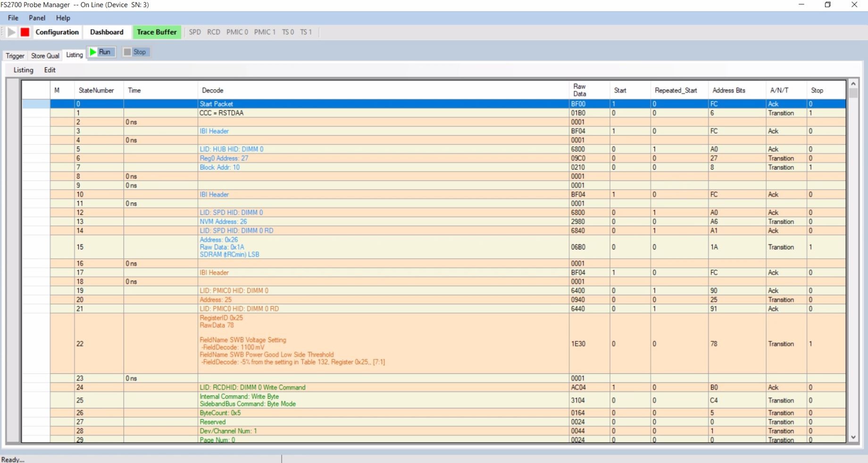This screenshot has height=463, width=868.
Task: Click raw data value AC04
Action: pos(578,388)
